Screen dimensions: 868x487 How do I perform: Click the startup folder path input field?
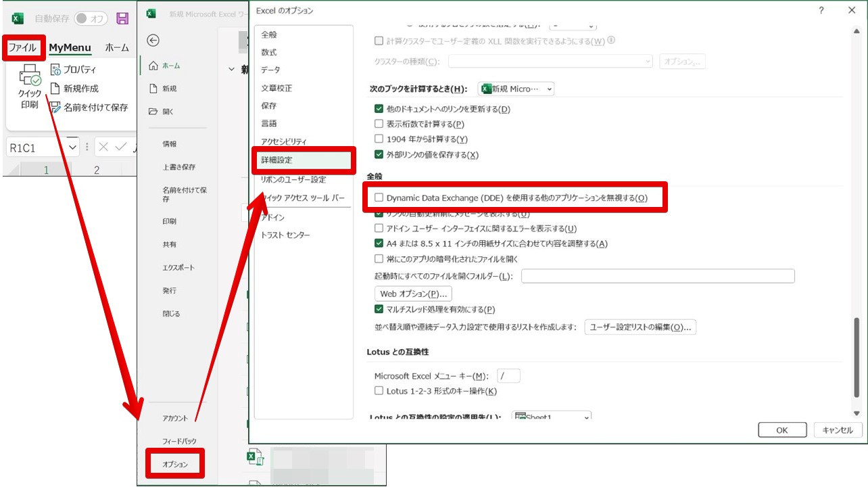658,276
